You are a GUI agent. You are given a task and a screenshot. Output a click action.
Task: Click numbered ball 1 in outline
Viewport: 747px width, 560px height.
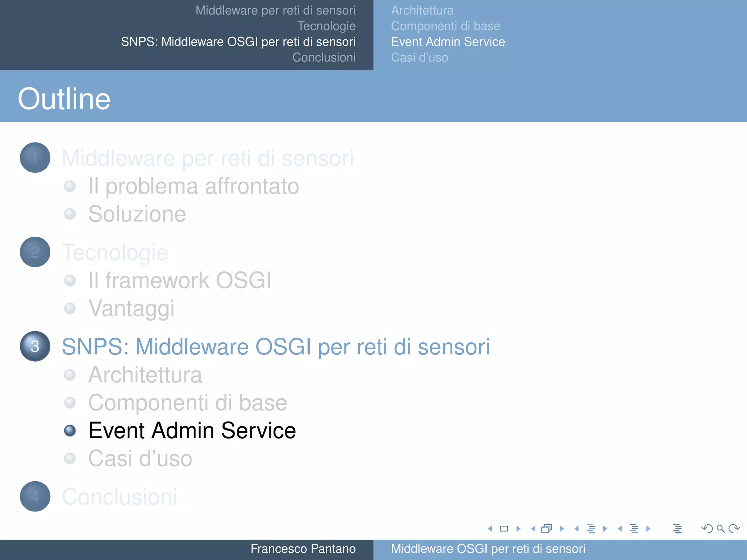(x=35, y=157)
